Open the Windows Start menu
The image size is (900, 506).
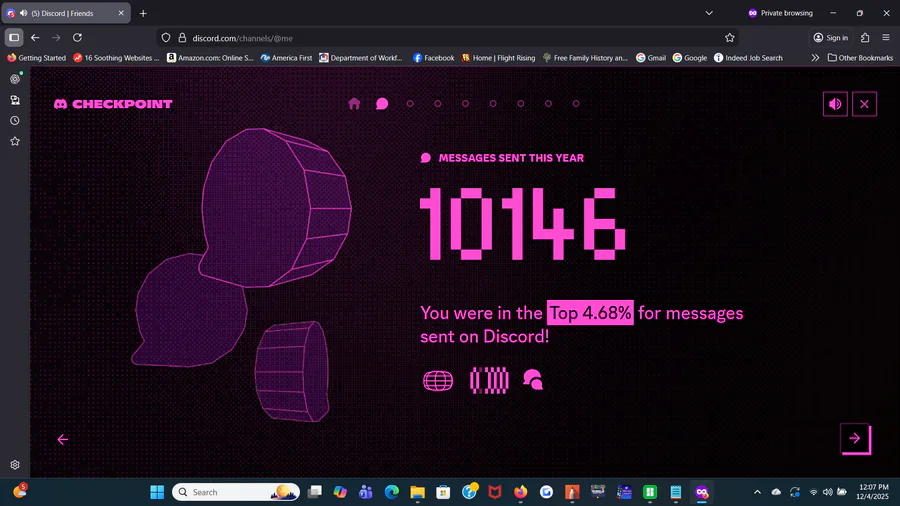click(157, 492)
